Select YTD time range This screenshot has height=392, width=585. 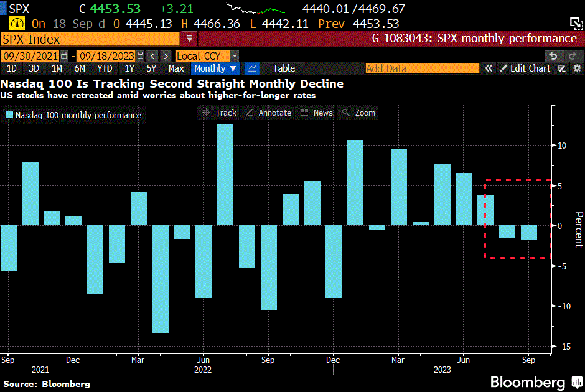coord(105,68)
